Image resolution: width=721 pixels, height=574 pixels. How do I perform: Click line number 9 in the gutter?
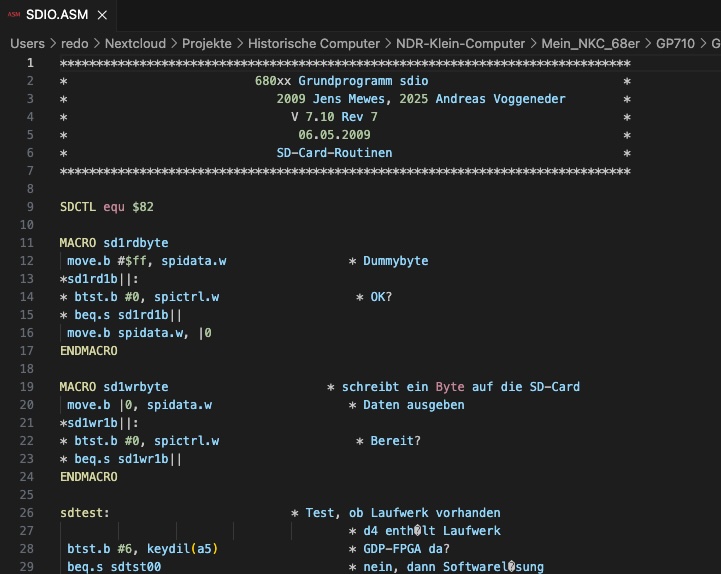[x=30, y=207]
